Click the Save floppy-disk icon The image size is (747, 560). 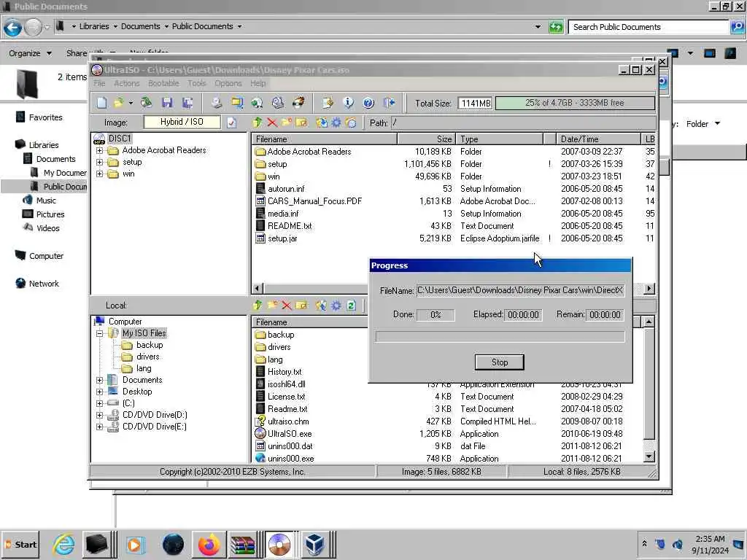click(x=167, y=103)
